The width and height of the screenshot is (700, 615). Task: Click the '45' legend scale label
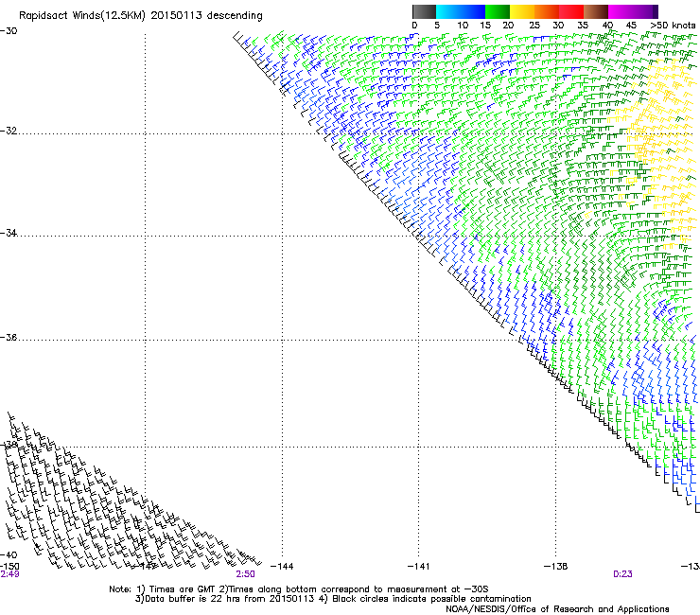click(631, 26)
